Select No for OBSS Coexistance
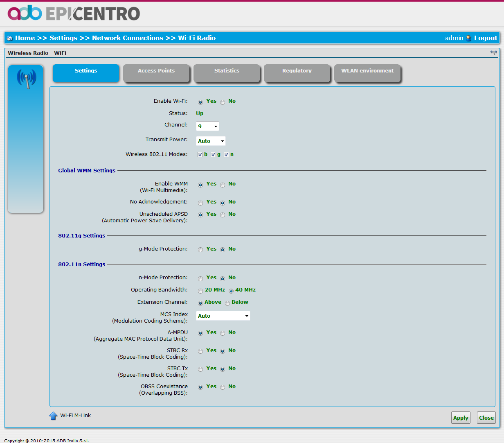The image size is (504, 443). pos(223,387)
